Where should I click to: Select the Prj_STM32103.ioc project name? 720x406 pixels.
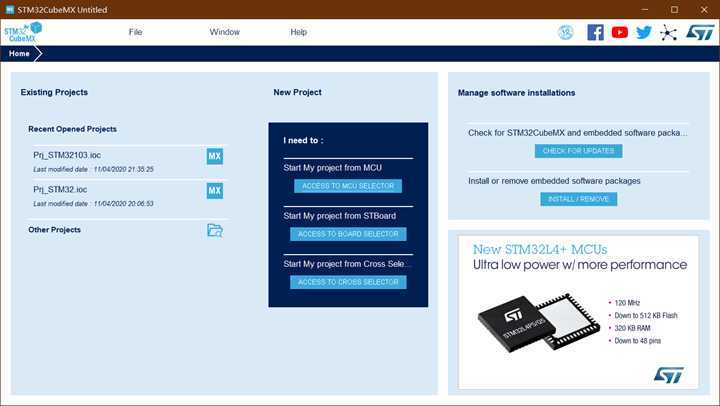click(x=67, y=155)
